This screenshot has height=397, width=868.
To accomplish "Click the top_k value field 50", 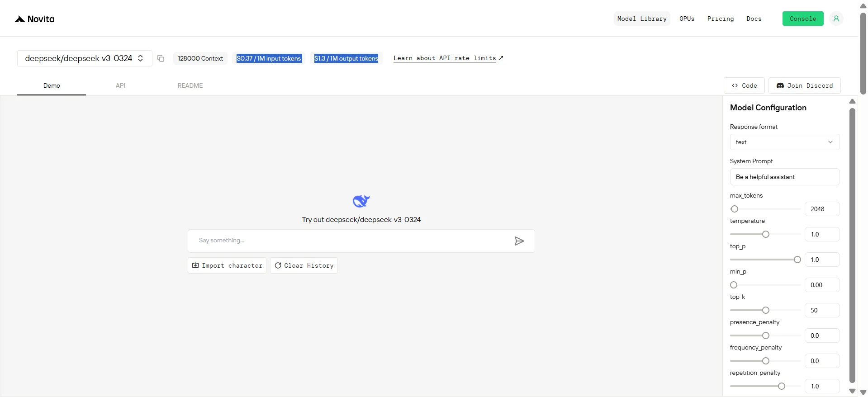I will click(x=822, y=310).
